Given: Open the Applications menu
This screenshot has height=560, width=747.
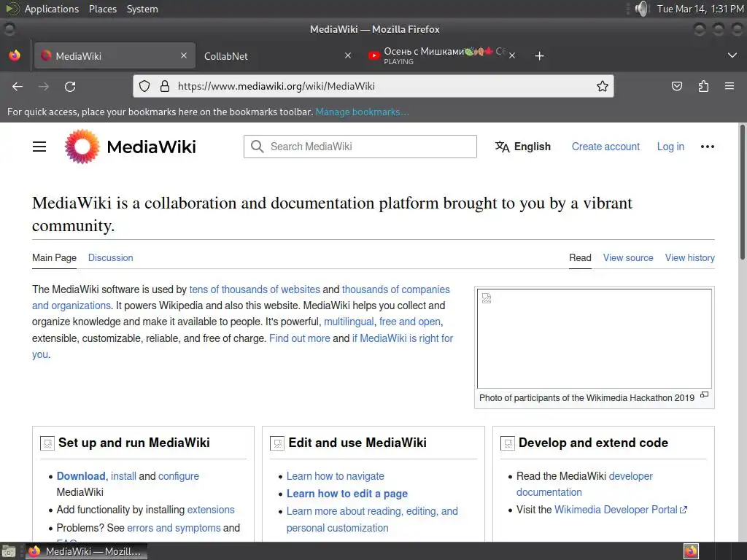Looking at the screenshot, I should (52, 9).
